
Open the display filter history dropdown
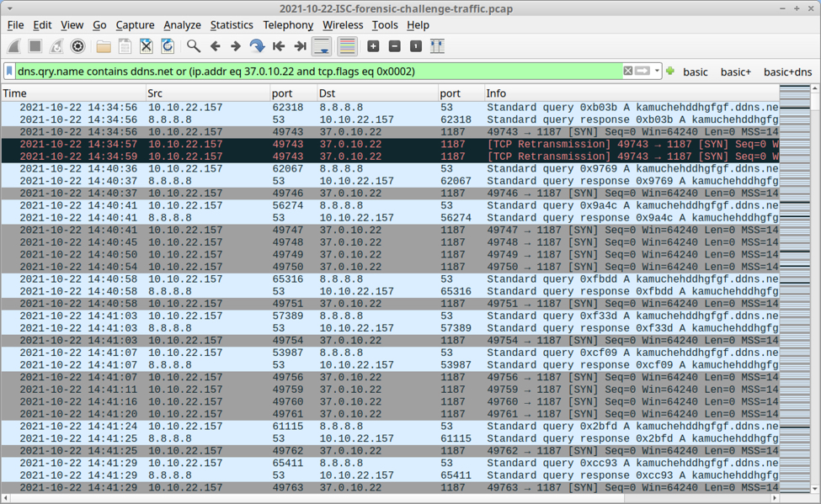pyautogui.click(x=658, y=72)
